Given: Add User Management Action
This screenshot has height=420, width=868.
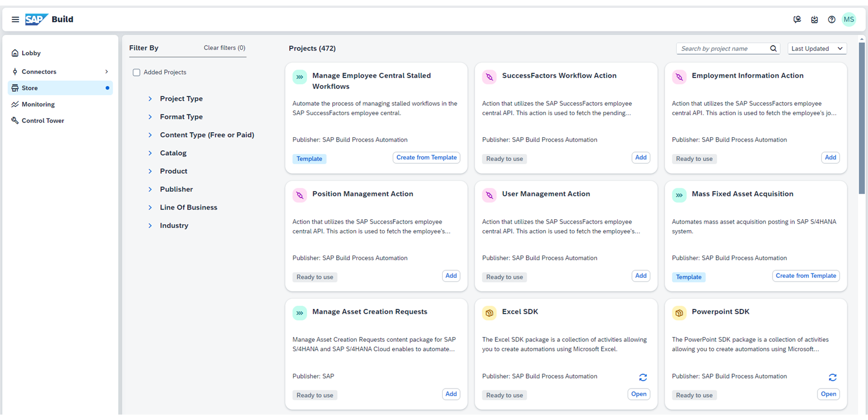Looking at the screenshot, I should pyautogui.click(x=641, y=276).
